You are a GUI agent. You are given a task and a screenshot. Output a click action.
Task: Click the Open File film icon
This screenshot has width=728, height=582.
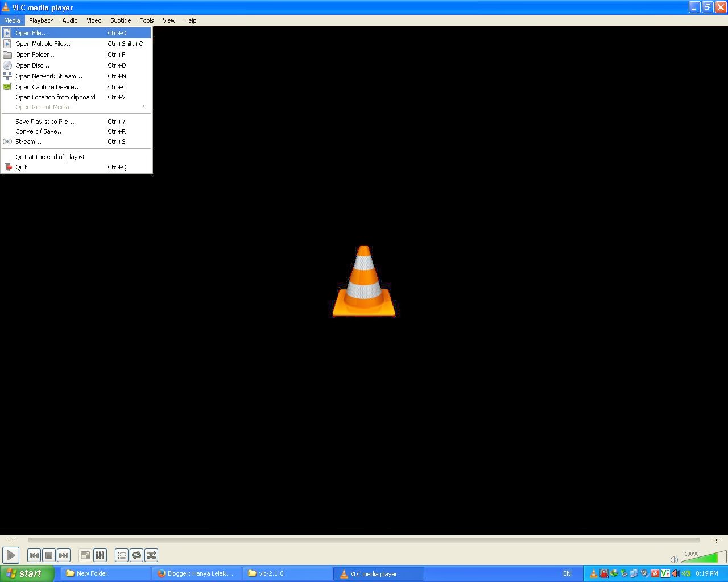click(7, 33)
